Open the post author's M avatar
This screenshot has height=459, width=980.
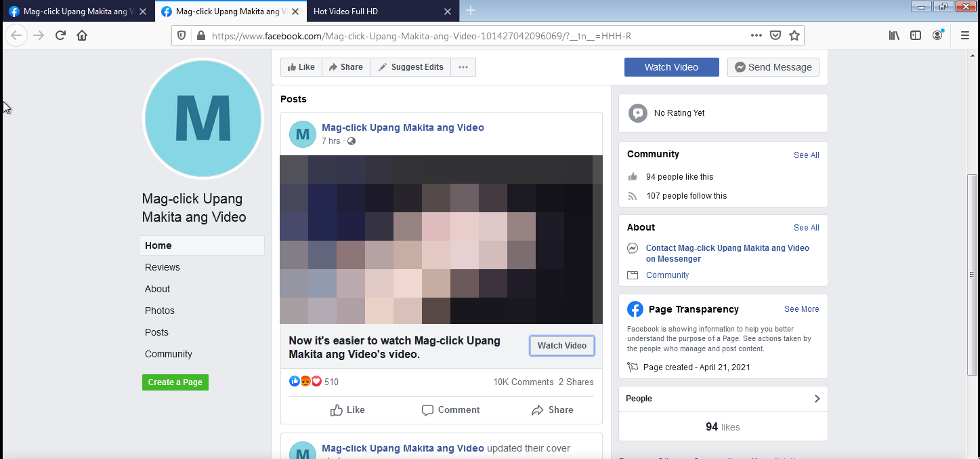303,134
